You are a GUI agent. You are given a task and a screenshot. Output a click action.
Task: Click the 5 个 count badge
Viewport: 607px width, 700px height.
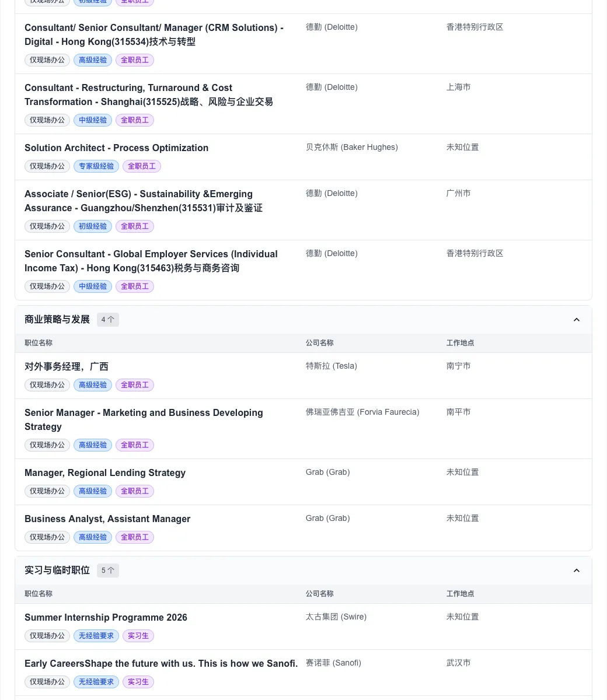point(108,570)
